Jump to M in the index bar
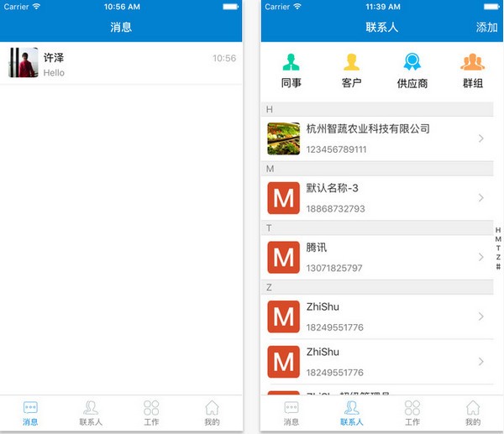 (x=498, y=239)
